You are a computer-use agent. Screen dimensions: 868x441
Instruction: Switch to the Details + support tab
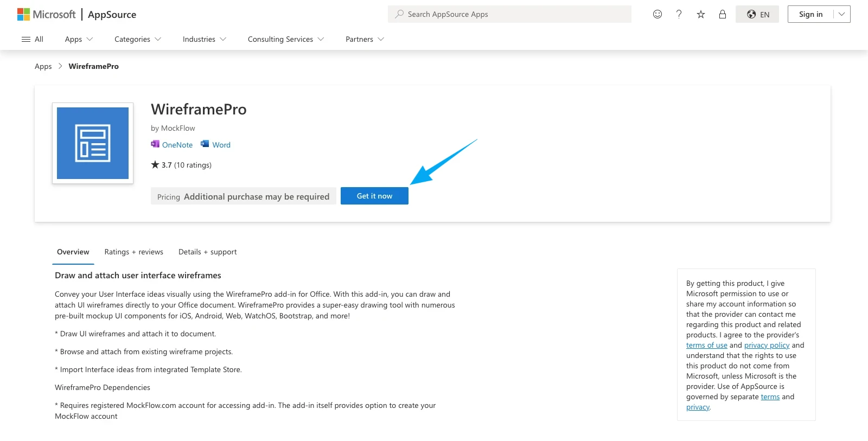pos(207,252)
